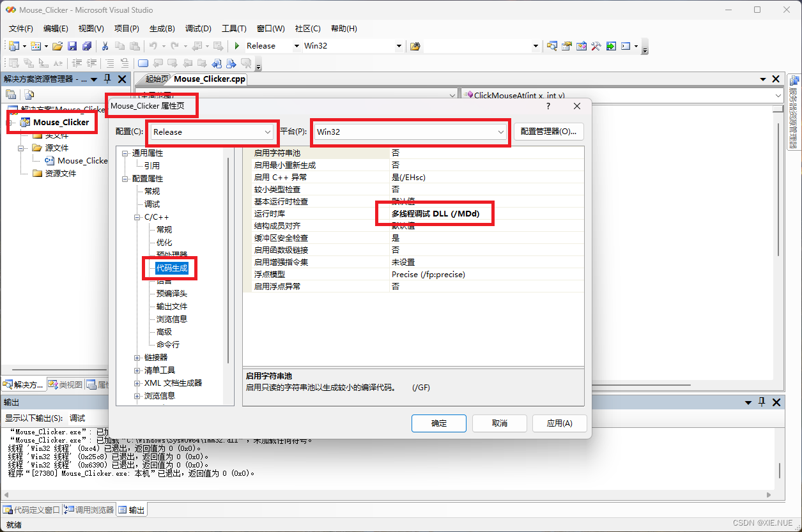Screen dimensions: 802x532
Task: Open the Server Explorer side tab
Action: (795, 112)
